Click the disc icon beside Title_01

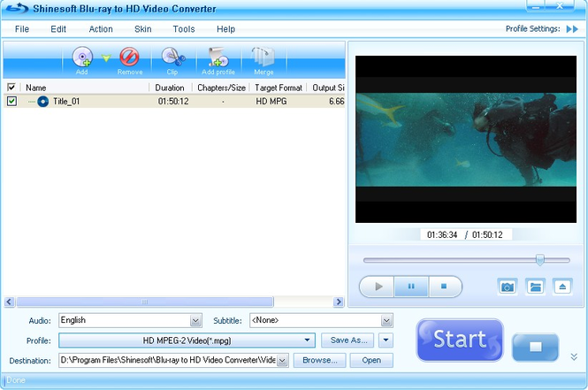43,101
